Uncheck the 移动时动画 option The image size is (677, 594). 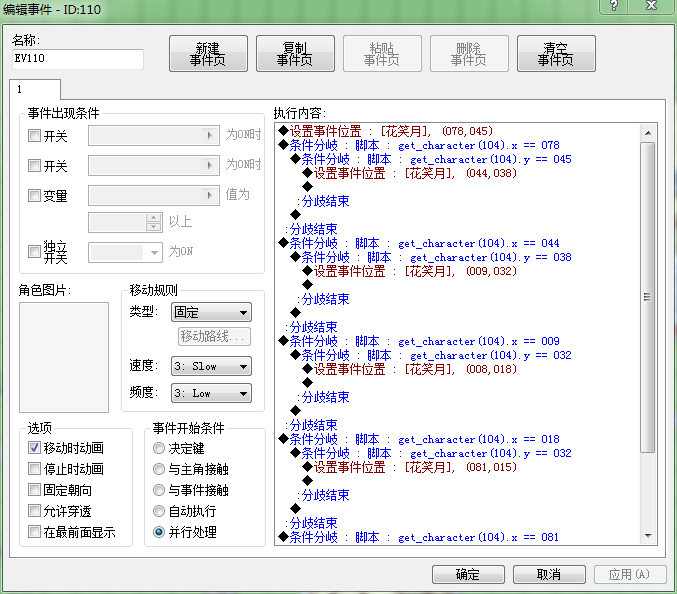(x=34, y=448)
